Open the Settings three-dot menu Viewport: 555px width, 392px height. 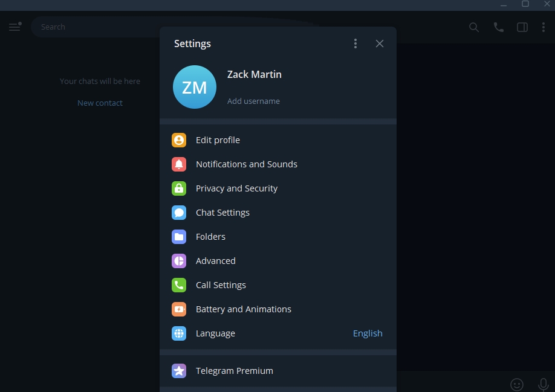(x=355, y=43)
